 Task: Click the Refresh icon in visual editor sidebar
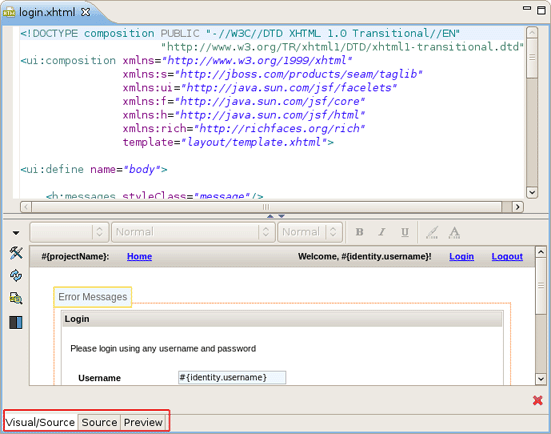point(16,275)
